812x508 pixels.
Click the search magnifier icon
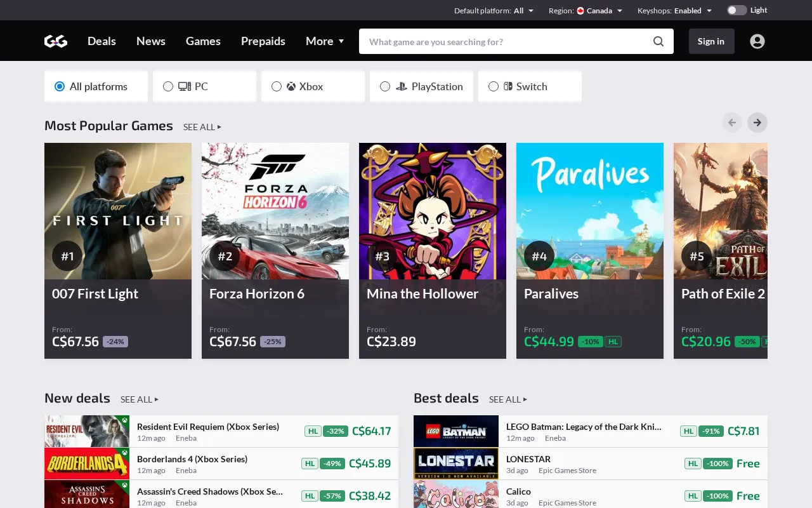coord(658,41)
